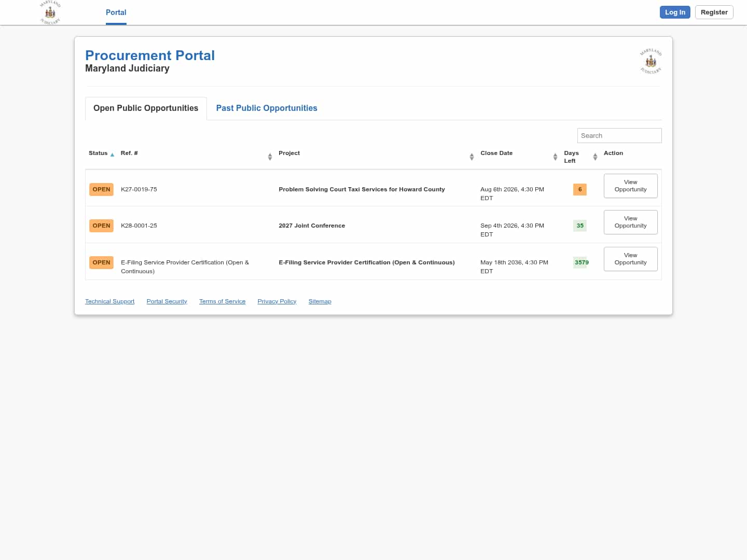
Task: Sort table by Status column arrow
Action: pos(112,155)
